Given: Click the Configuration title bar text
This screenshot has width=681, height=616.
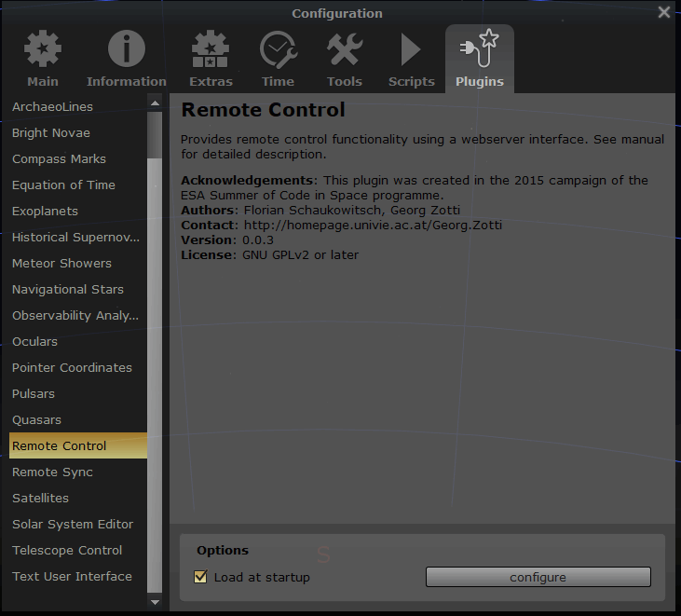Looking at the screenshot, I should pyautogui.click(x=337, y=13).
